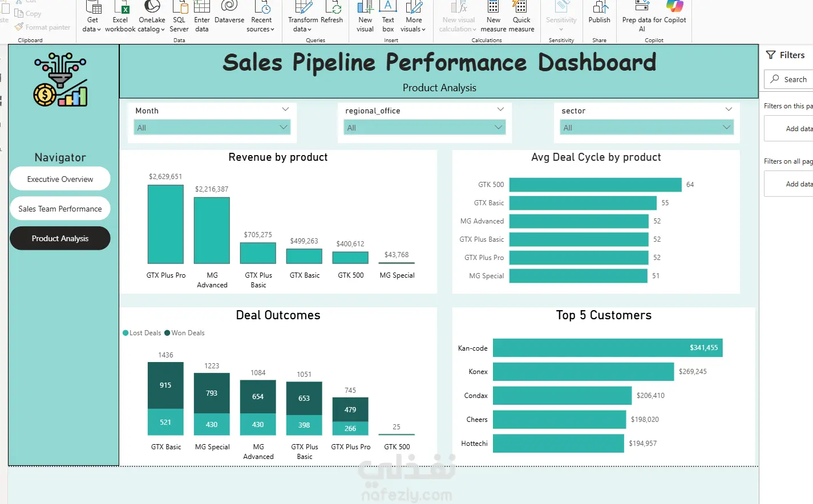Image resolution: width=813 pixels, height=504 pixels.
Task: Open Recent sources in the ribbon
Action: [x=261, y=17]
